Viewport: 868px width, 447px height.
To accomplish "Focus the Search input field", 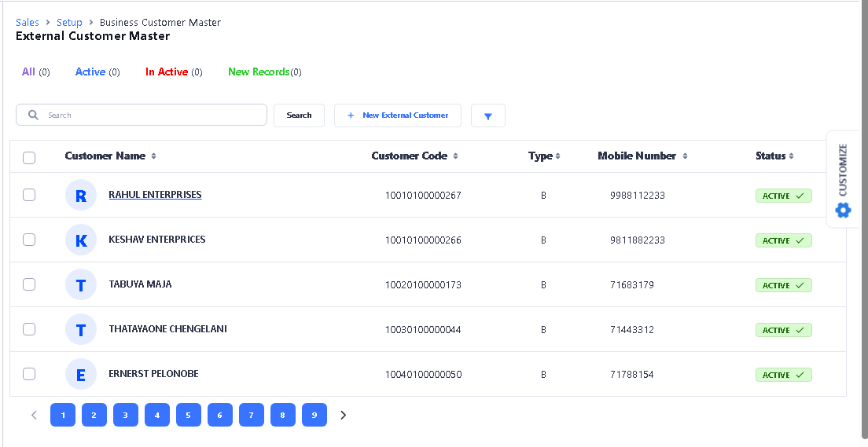I will pyautogui.click(x=153, y=115).
